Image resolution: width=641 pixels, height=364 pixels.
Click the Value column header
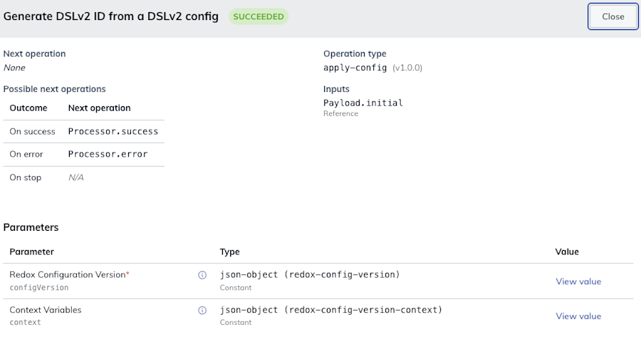(567, 251)
